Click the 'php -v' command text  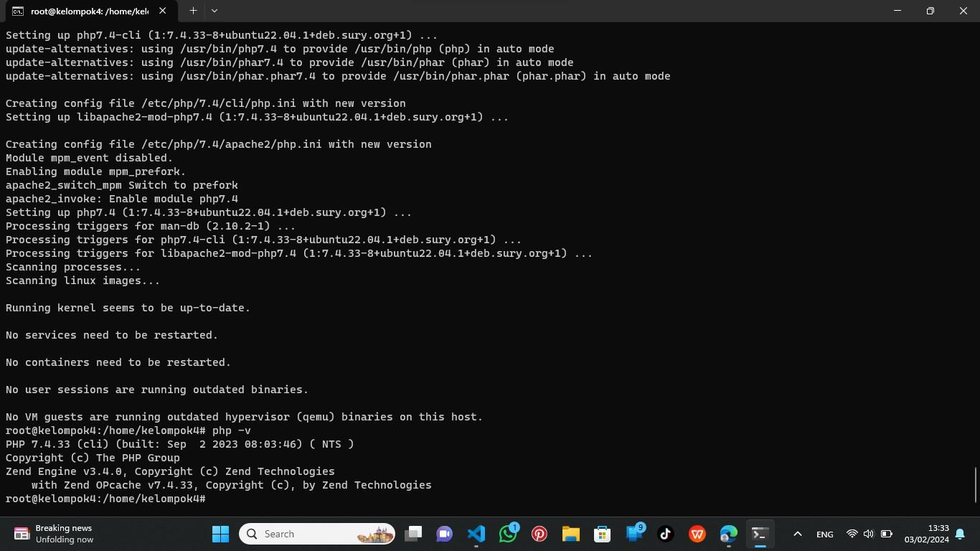tap(232, 430)
